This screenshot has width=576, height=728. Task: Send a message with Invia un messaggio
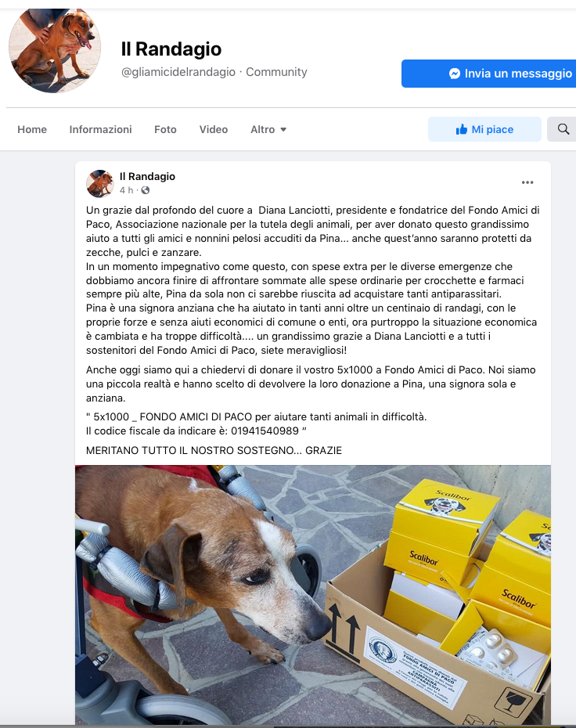[489, 74]
